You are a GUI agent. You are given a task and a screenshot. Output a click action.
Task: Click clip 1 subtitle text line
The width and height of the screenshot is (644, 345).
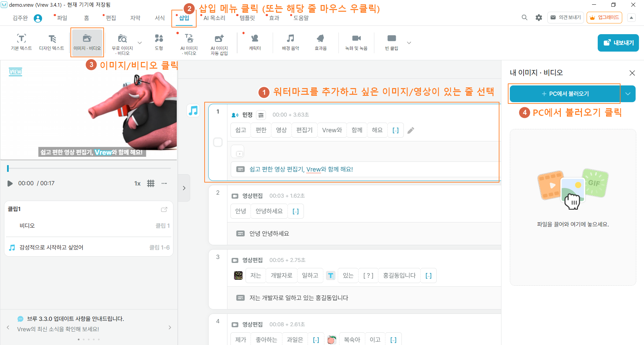pyautogui.click(x=366, y=169)
